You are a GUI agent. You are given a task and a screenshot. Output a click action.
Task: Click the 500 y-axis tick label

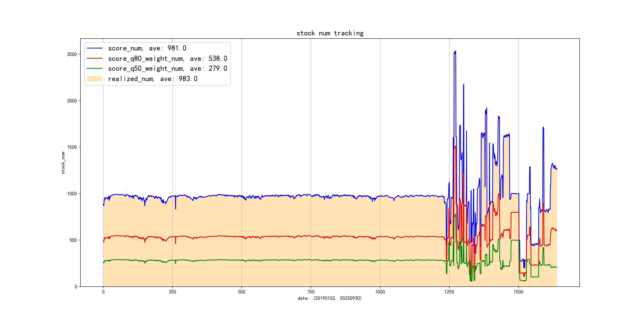click(x=73, y=240)
